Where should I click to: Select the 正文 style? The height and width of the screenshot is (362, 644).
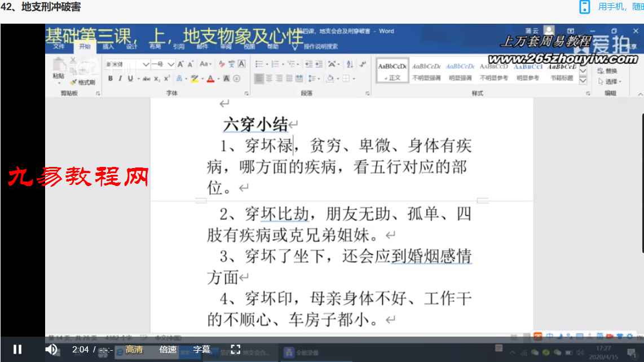point(392,70)
